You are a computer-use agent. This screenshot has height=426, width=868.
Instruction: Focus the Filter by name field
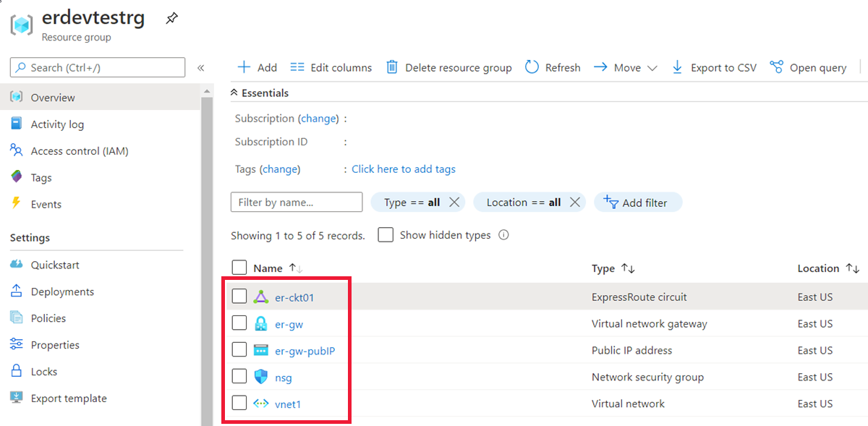coord(297,203)
